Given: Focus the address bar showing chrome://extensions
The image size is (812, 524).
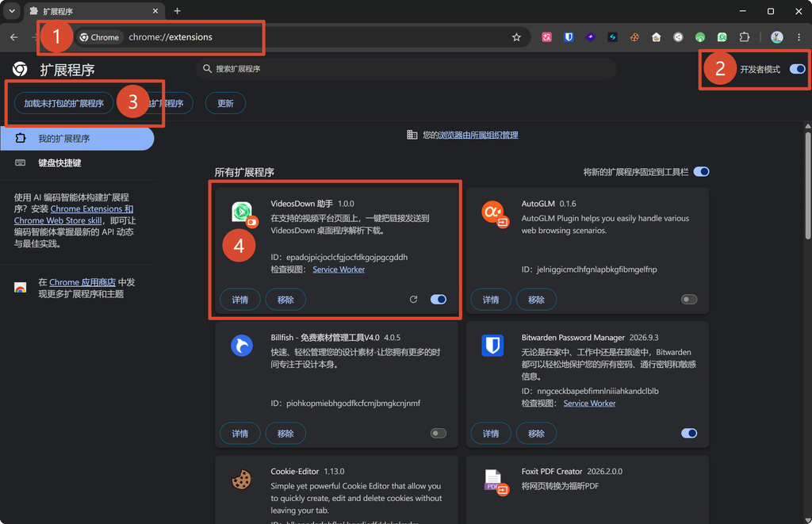Looking at the screenshot, I should coord(302,37).
